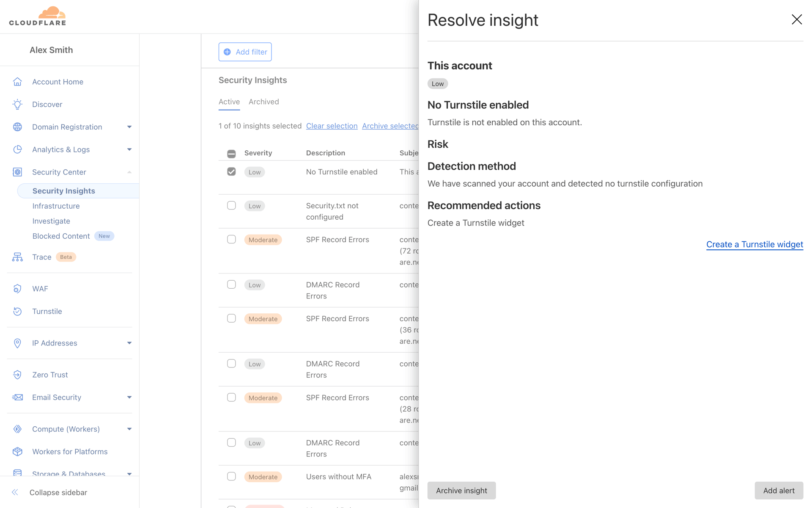Click Create a Turnstile widget link

pos(754,244)
